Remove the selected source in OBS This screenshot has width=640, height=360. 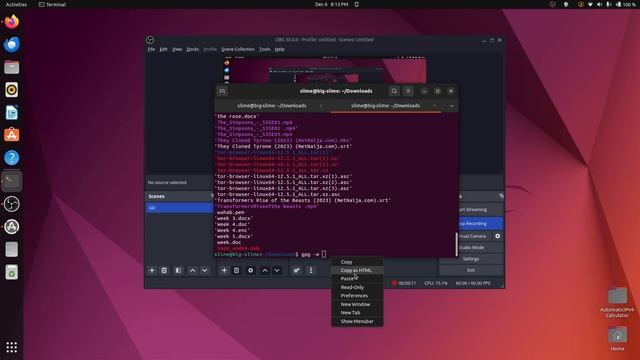pyautogui.click(x=236, y=270)
